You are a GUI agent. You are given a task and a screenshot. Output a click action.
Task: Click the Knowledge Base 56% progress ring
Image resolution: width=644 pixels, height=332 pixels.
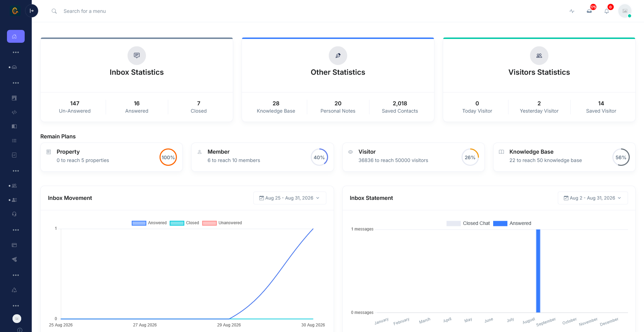621,157
